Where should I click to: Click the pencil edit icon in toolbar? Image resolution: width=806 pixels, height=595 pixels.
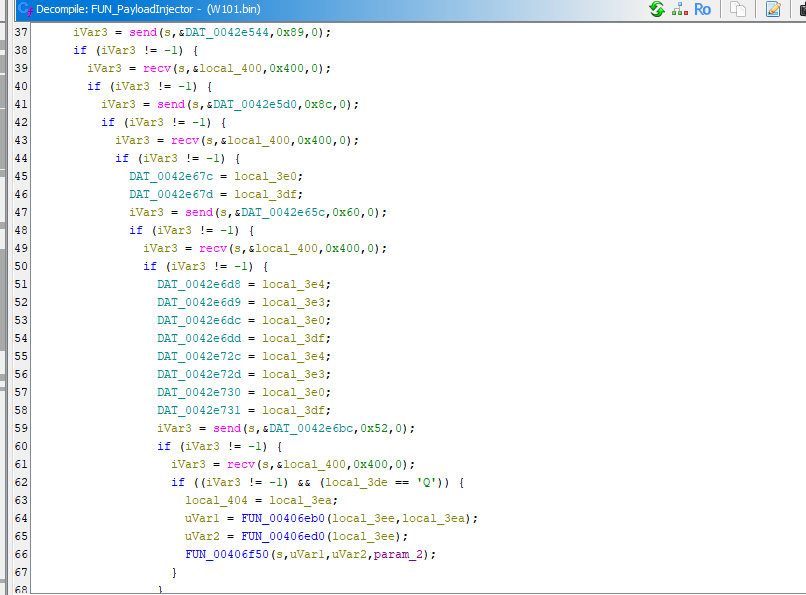(x=772, y=9)
